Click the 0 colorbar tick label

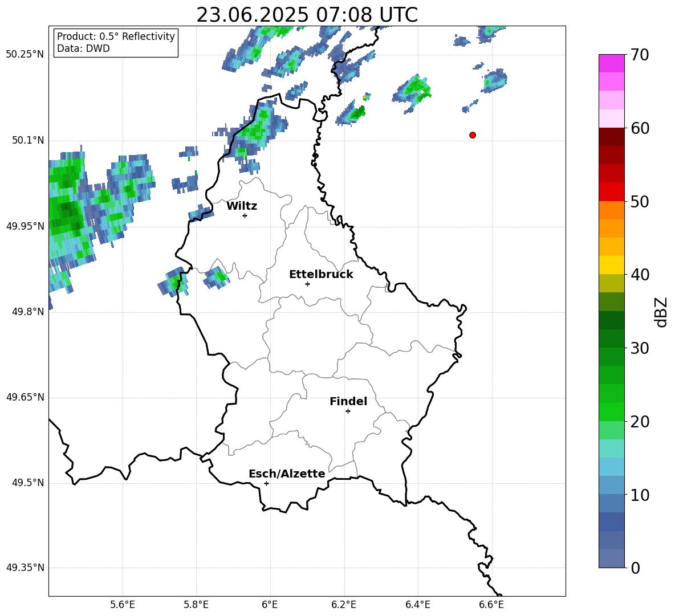pyautogui.click(x=636, y=568)
